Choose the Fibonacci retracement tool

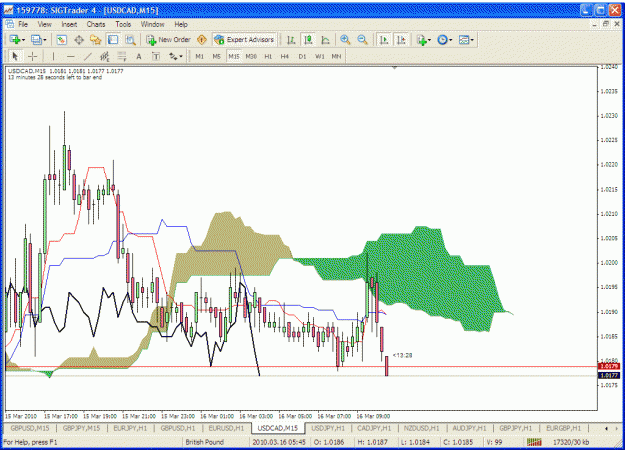pos(122,57)
